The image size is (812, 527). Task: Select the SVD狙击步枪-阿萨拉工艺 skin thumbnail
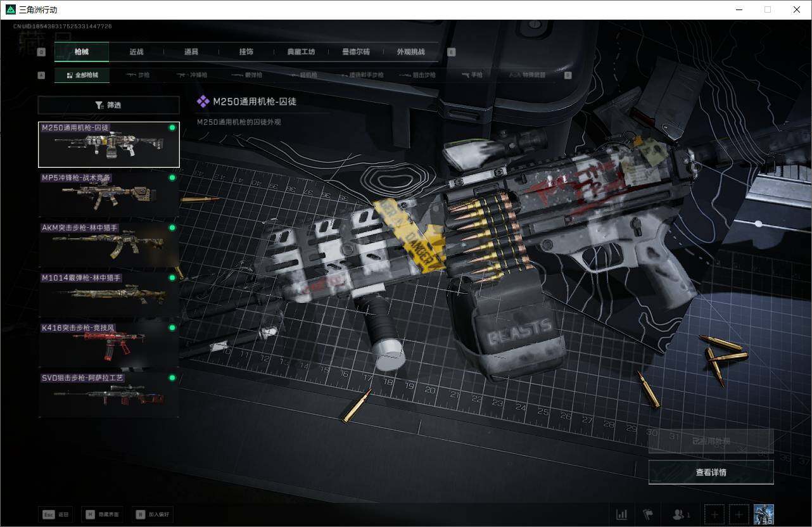(109, 395)
